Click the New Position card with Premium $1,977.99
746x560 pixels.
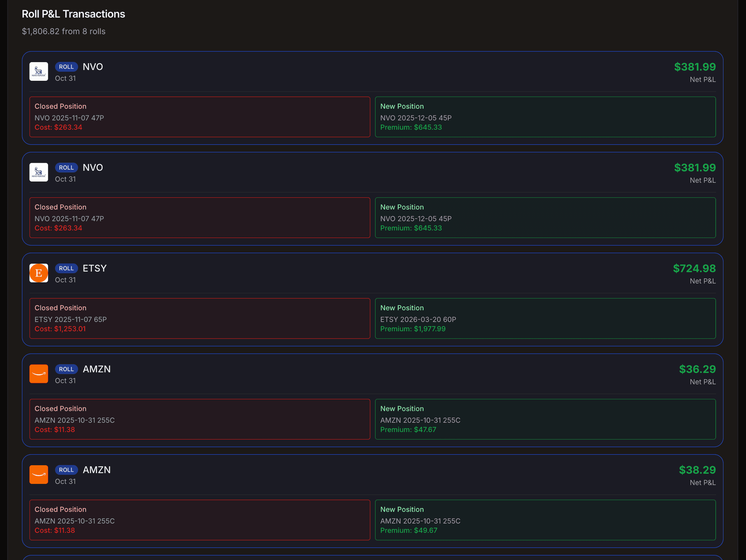[x=546, y=318]
